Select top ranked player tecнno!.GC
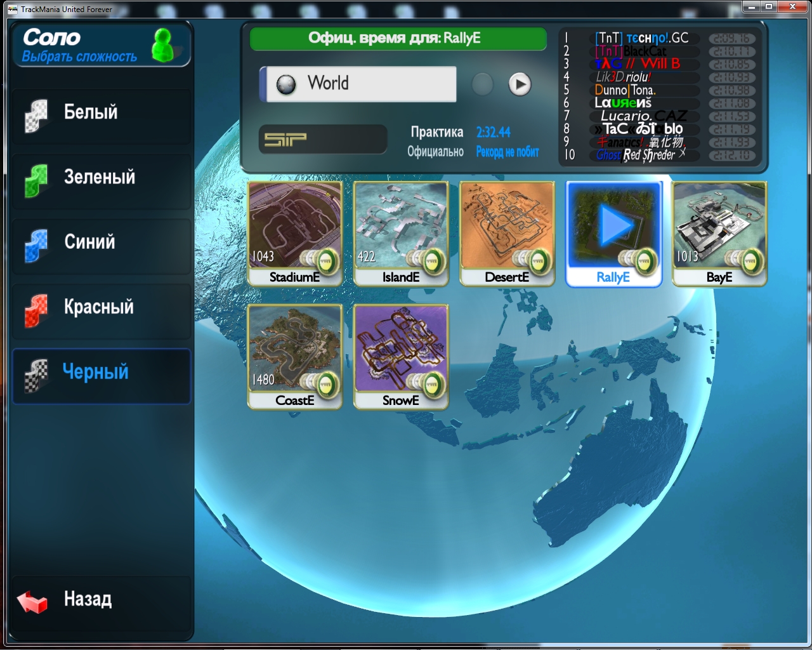 pyautogui.click(x=641, y=38)
